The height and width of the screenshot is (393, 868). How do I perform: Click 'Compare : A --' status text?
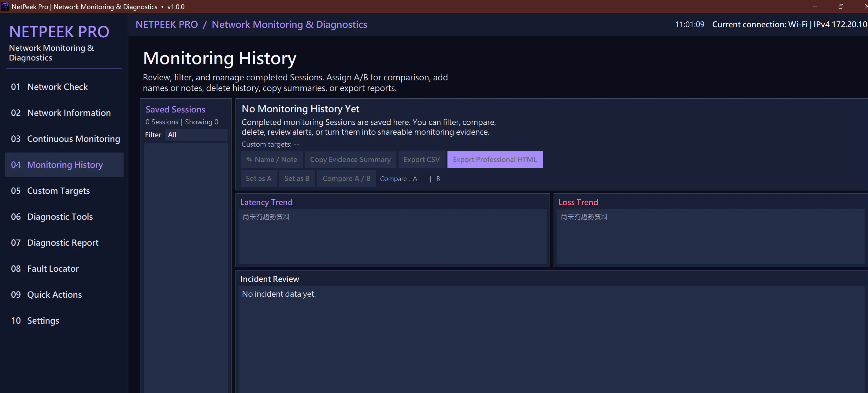(402, 179)
